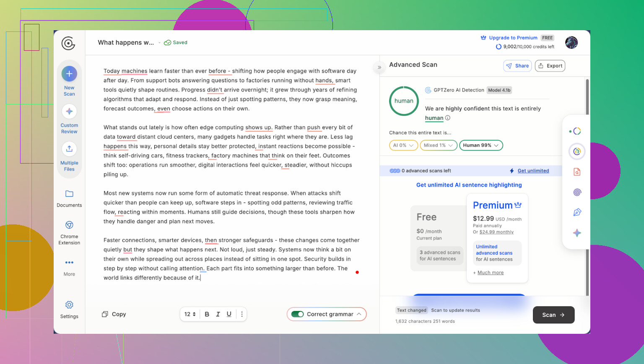
Task: Toggle the Correct grammar switch
Action: point(298,314)
